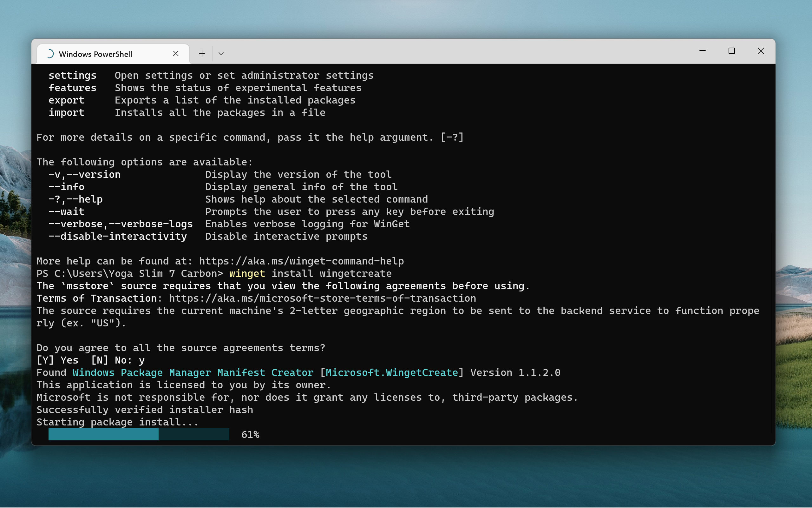This screenshot has height=508, width=812.
Task: Close the terminal window
Action: click(x=761, y=51)
